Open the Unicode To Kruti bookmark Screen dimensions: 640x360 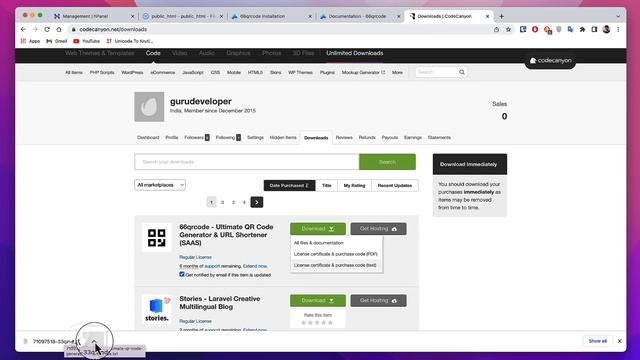[x=130, y=41]
